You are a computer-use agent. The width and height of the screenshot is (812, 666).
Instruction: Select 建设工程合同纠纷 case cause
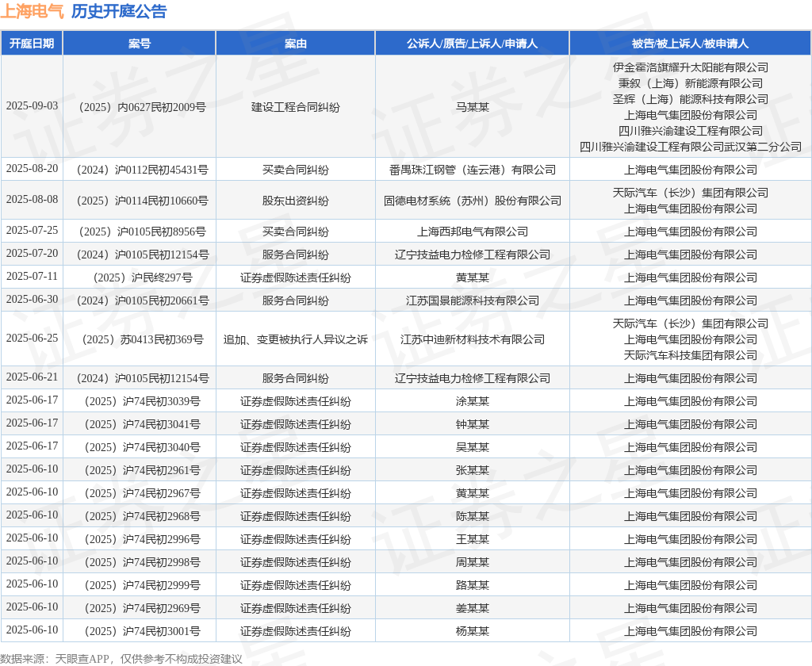pos(295,107)
